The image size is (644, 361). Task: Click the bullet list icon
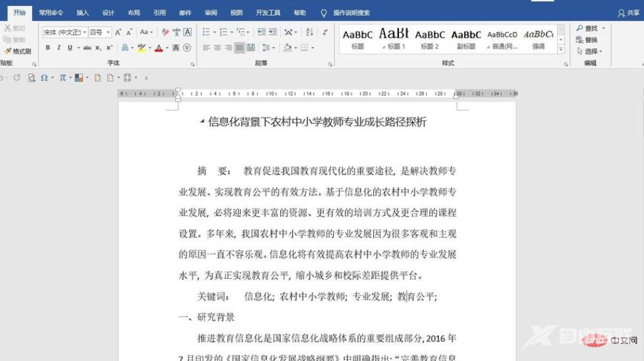(x=207, y=32)
